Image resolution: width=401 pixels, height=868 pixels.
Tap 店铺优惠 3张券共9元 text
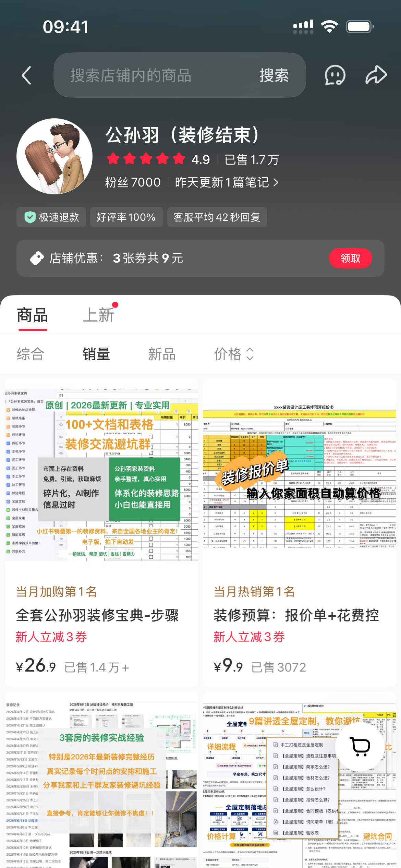coord(117,258)
